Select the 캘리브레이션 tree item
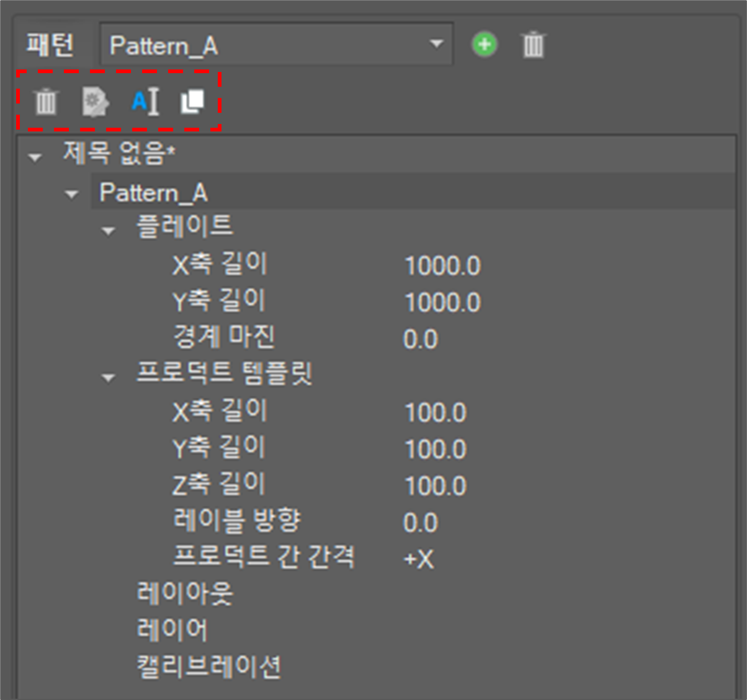Viewport: 747px width, 700px height. pos(208,667)
